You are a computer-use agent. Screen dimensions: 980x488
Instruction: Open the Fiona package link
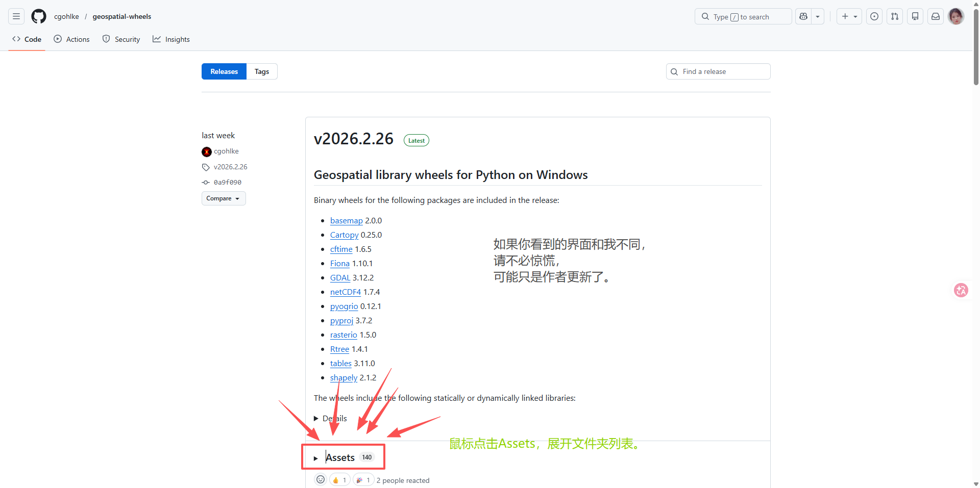point(340,264)
